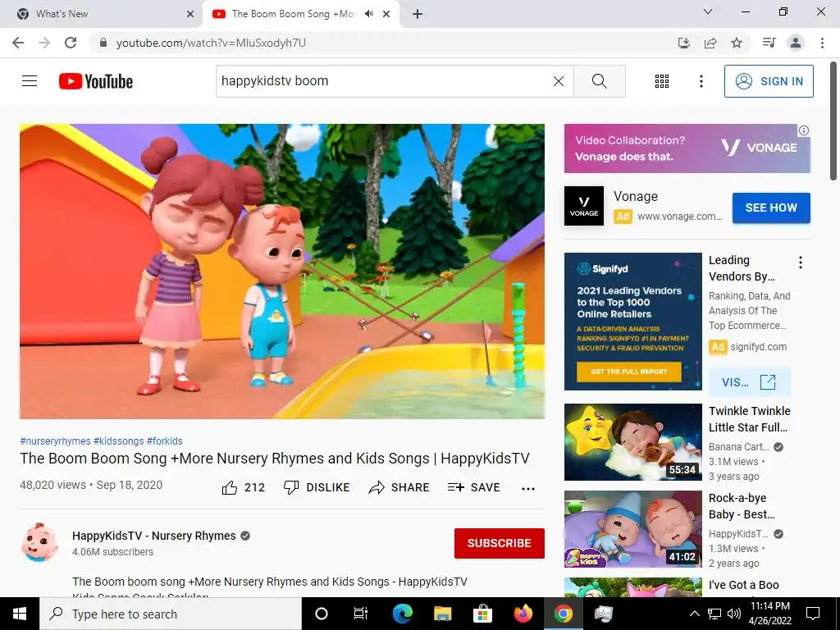Click the DISLIKE button
The height and width of the screenshot is (630, 840).
317,487
